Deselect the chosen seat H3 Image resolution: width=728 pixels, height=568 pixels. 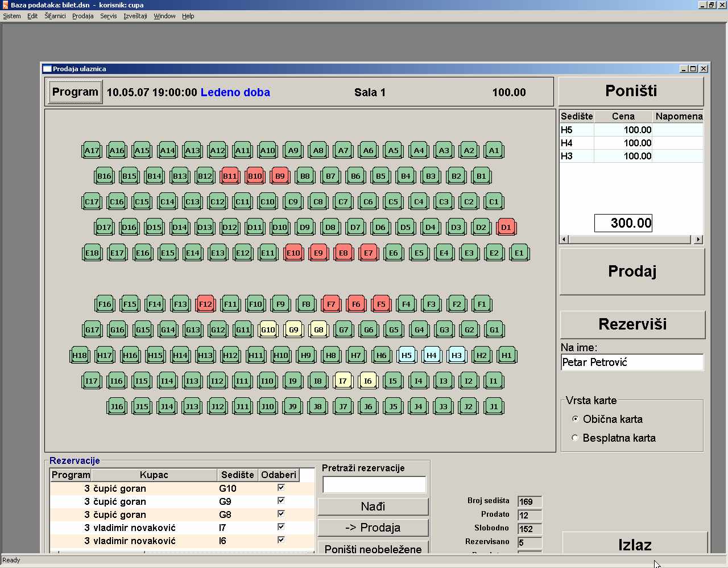pyautogui.click(x=457, y=356)
